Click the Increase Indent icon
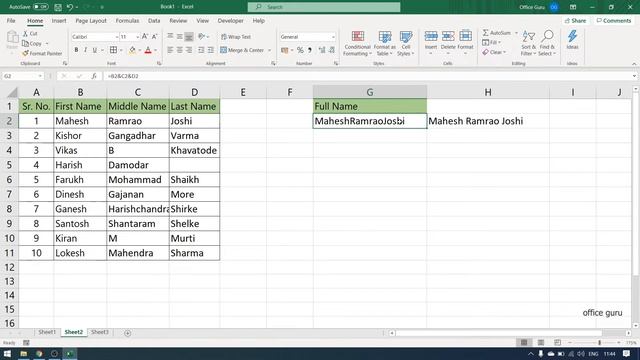The height and width of the screenshot is (360, 640). (211, 50)
